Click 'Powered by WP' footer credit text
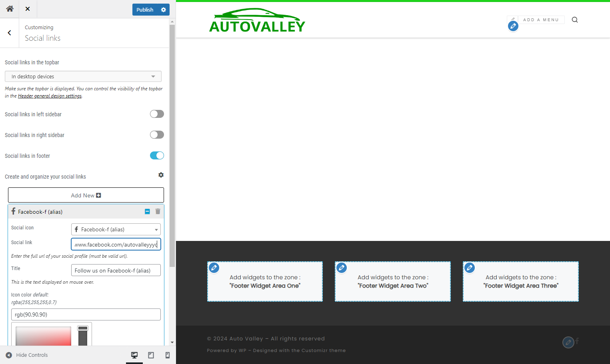Screen dimensions: 610x364 (x=226, y=350)
